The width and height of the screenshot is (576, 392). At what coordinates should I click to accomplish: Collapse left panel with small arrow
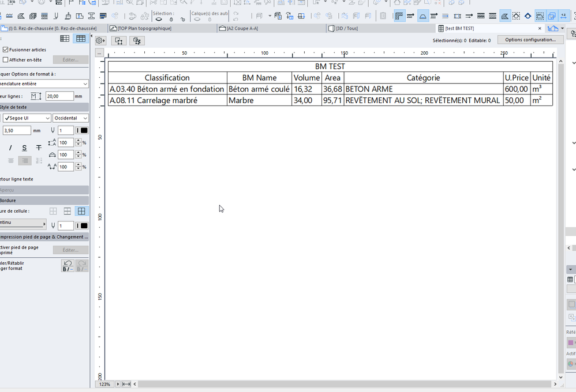coord(91,36)
